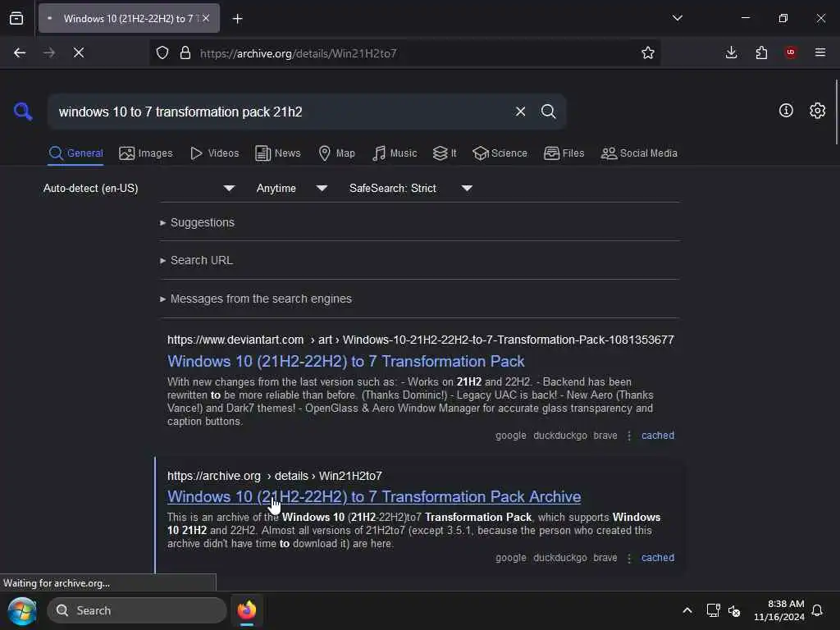Show hidden system tray icons
This screenshot has width=840, height=630.
[687, 610]
